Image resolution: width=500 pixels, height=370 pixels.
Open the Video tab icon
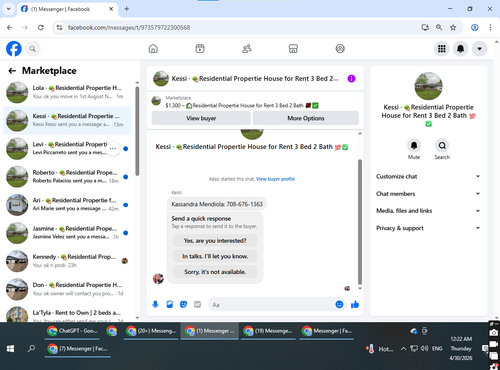pos(200,49)
